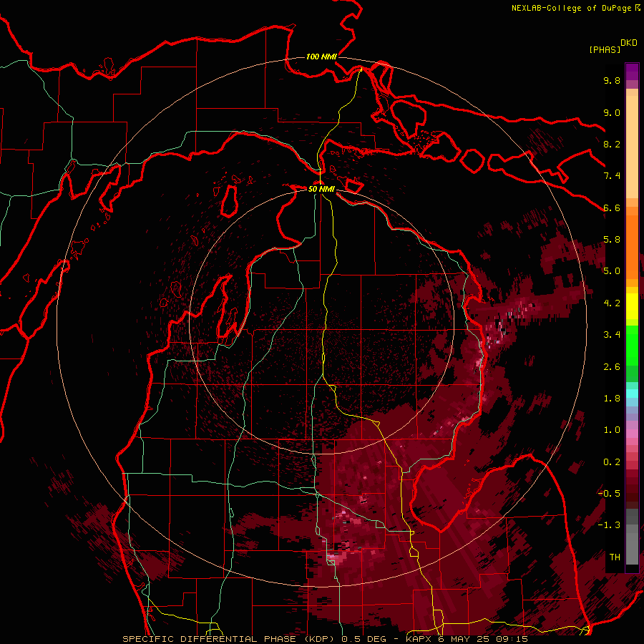Click the DKD label above the color bar
Image resolution: width=644 pixels, height=644 pixels.
pyautogui.click(x=629, y=43)
